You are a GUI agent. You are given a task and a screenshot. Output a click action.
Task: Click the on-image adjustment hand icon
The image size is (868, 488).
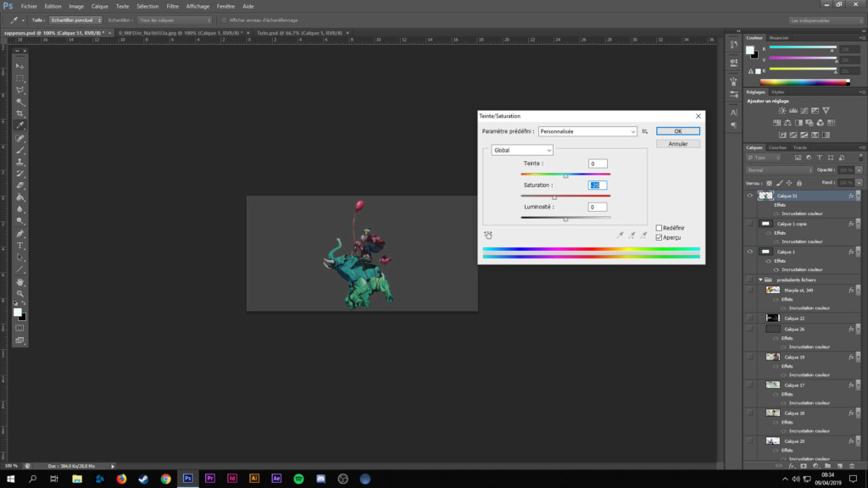pos(488,236)
